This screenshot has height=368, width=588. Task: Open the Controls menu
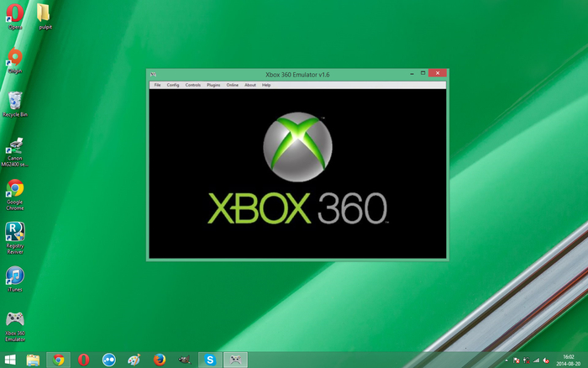click(x=193, y=85)
